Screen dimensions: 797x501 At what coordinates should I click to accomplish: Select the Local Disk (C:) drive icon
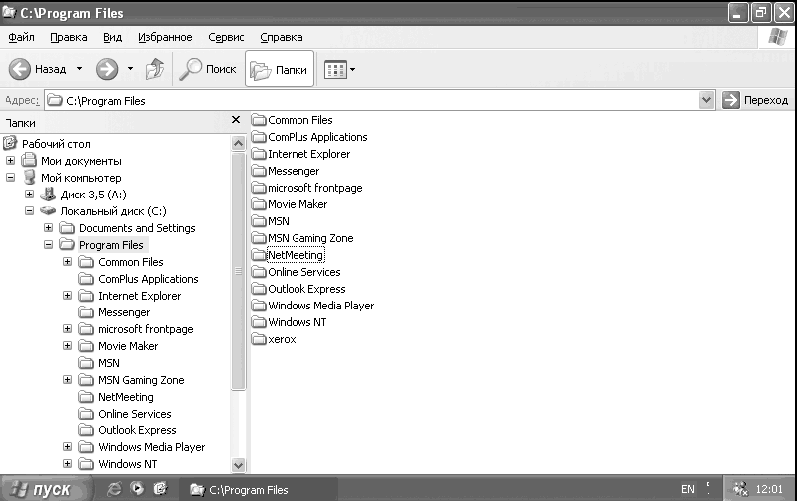click(48, 210)
